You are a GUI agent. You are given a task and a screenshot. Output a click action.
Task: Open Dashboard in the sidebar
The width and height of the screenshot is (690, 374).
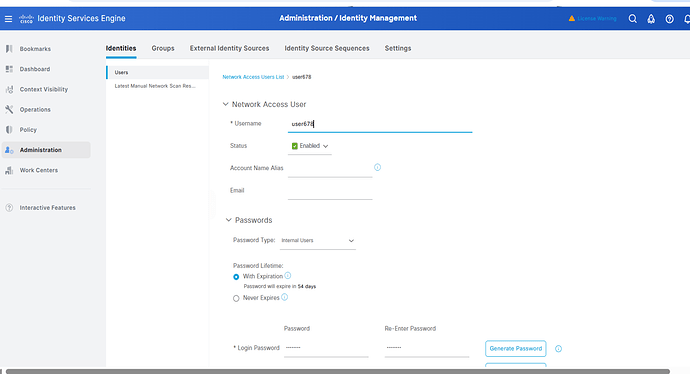coord(35,69)
